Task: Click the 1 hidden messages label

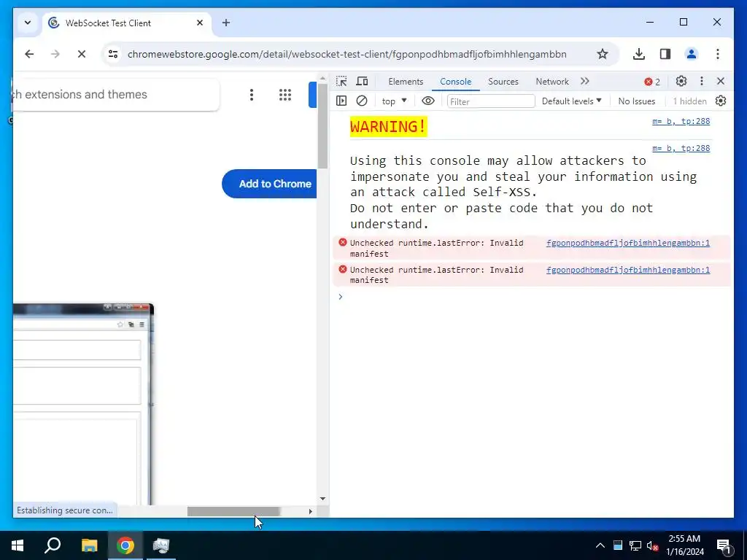Action: pyautogui.click(x=689, y=101)
